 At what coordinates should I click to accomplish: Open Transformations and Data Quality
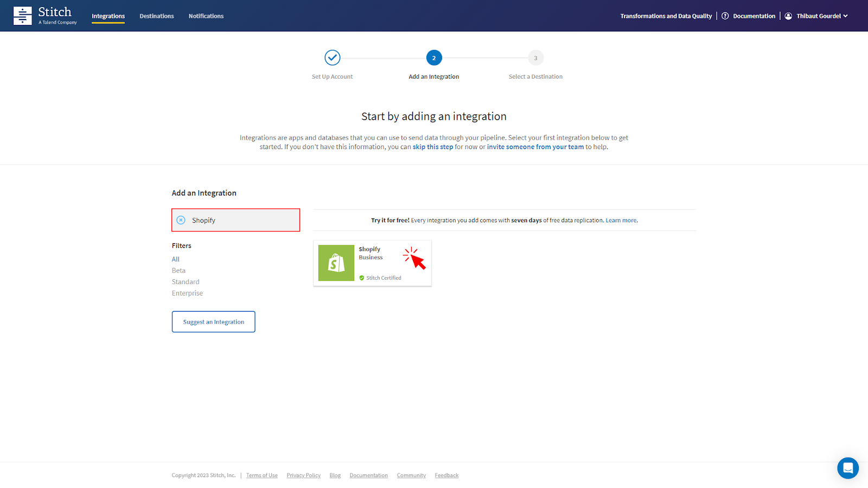coord(666,16)
